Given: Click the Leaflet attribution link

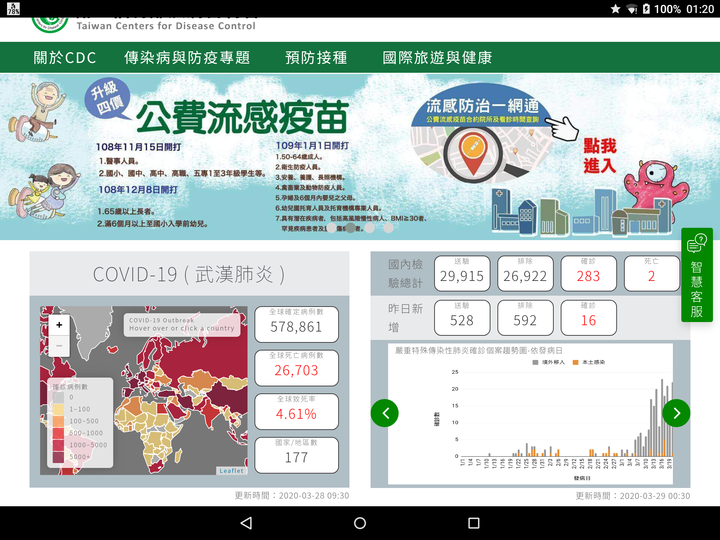Looking at the screenshot, I should 231,471.
